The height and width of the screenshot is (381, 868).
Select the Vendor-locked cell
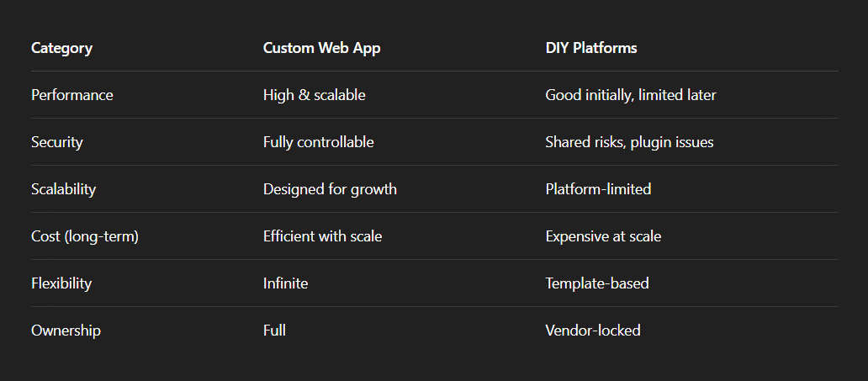[593, 331]
